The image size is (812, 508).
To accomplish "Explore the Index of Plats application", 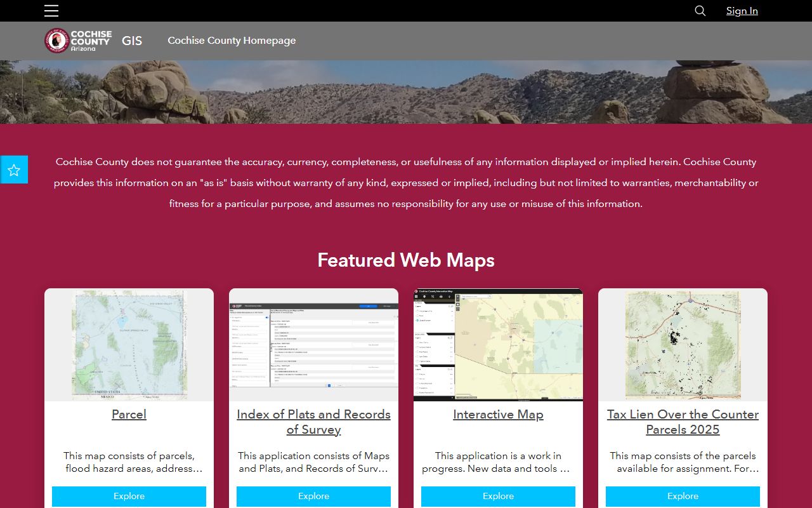I will pyautogui.click(x=313, y=497).
